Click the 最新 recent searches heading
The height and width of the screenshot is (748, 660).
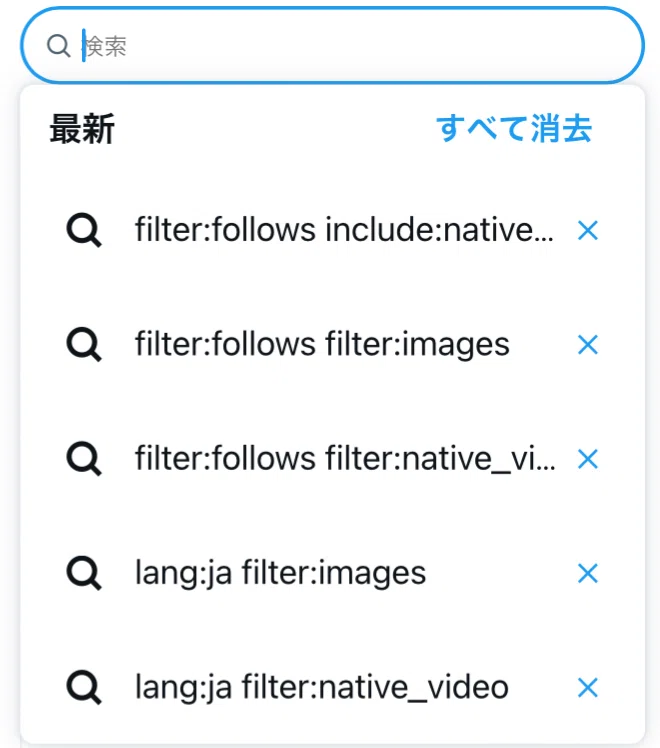(x=82, y=129)
